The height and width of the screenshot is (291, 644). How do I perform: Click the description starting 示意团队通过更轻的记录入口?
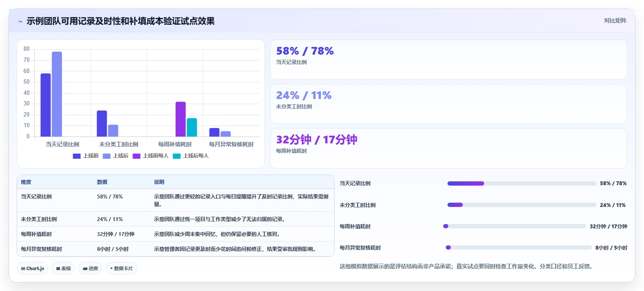[241, 201]
